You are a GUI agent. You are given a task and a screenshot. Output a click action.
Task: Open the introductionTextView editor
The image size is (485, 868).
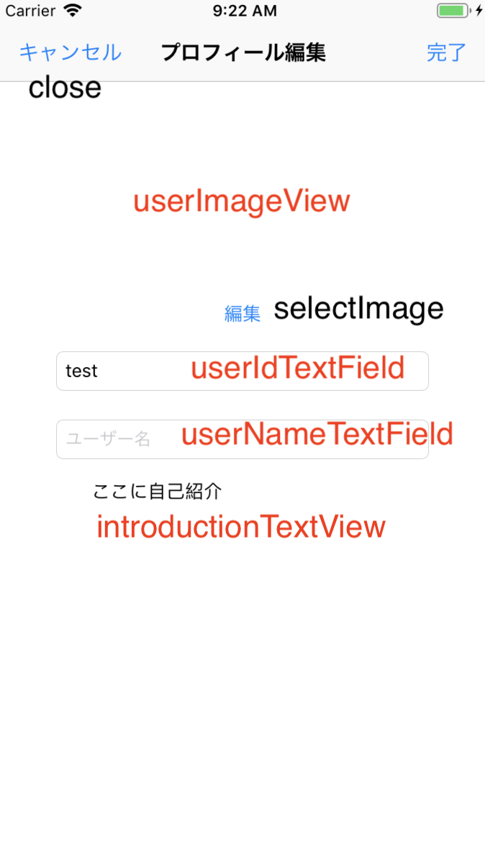coord(240,526)
